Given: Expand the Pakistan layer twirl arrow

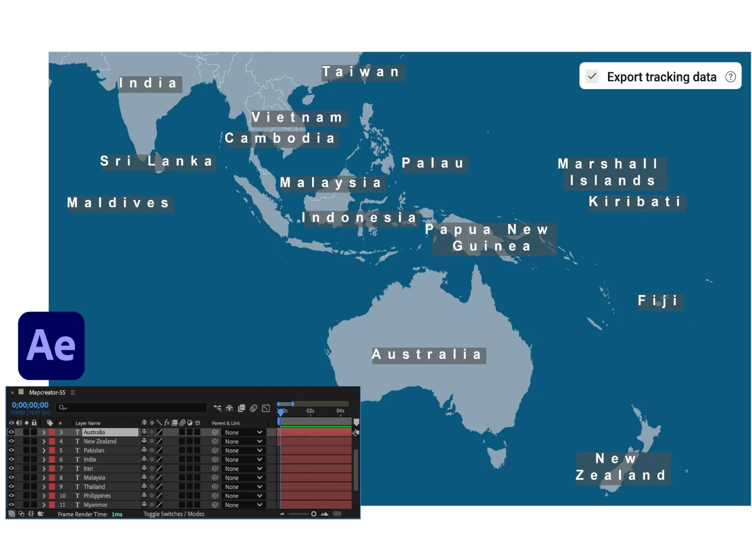Looking at the screenshot, I should click(44, 450).
